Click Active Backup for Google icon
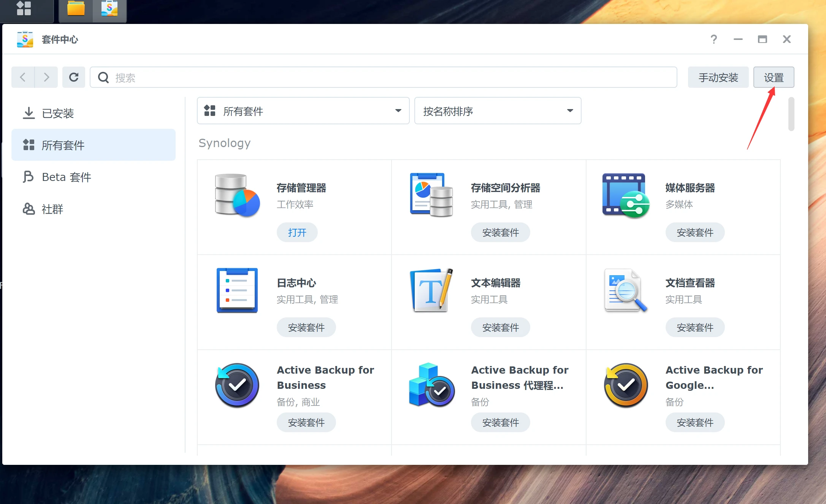 point(626,385)
